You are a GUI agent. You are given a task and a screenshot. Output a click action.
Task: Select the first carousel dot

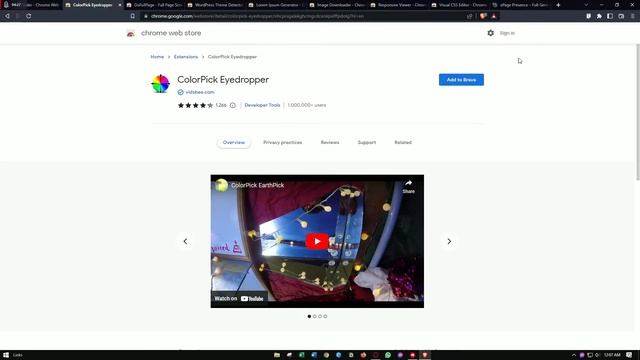point(309,316)
